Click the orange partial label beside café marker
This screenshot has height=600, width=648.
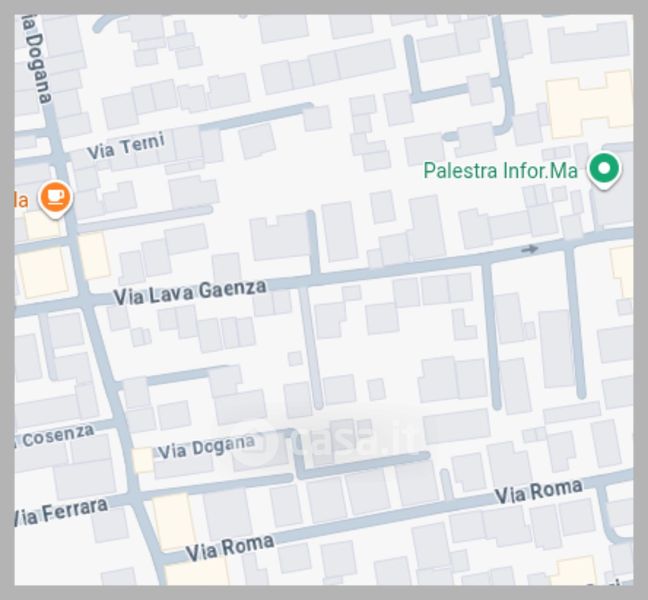point(21,200)
